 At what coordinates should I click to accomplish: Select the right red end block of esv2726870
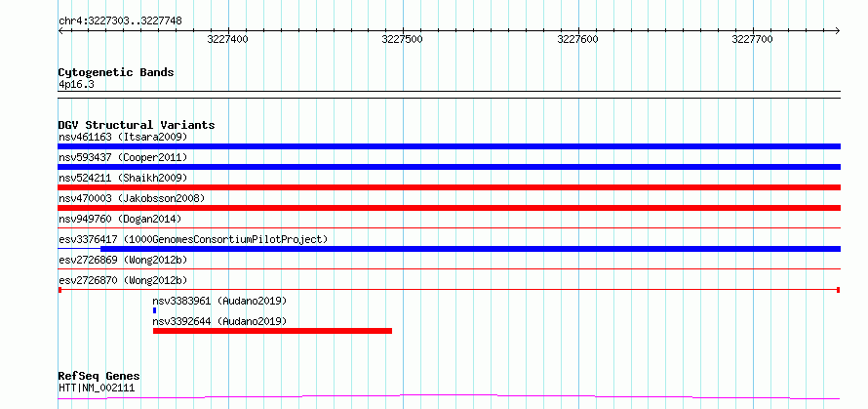pos(839,290)
